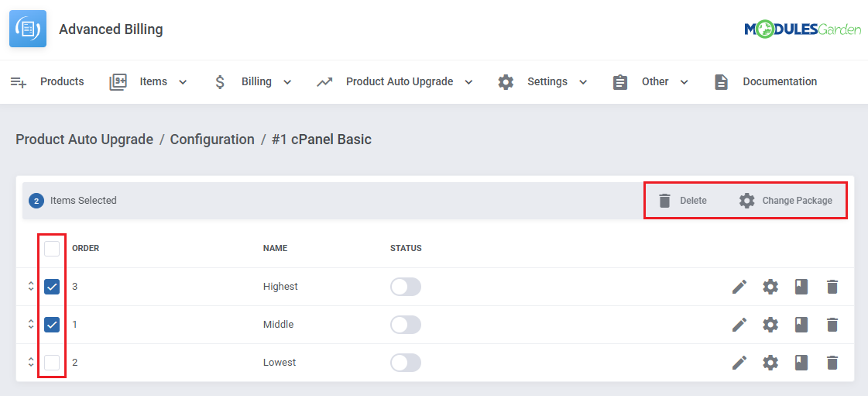Click the Highest name cell

pyautogui.click(x=280, y=287)
